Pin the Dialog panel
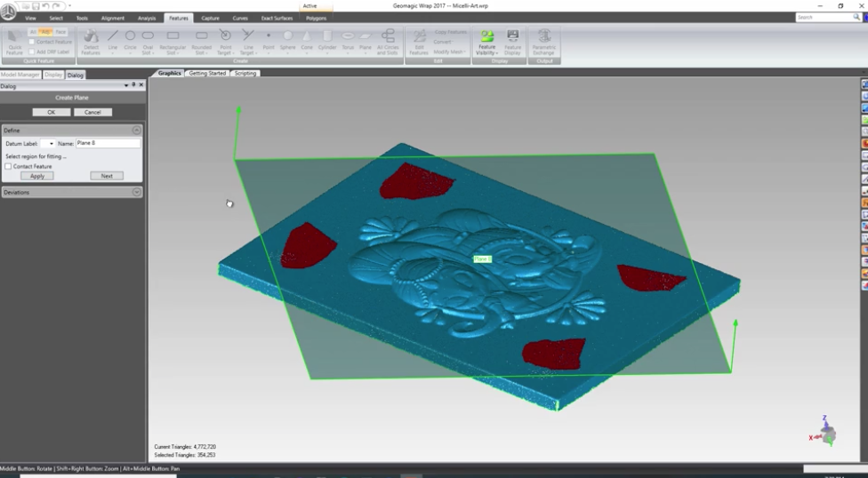The image size is (868, 478). [x=133, y=85]
